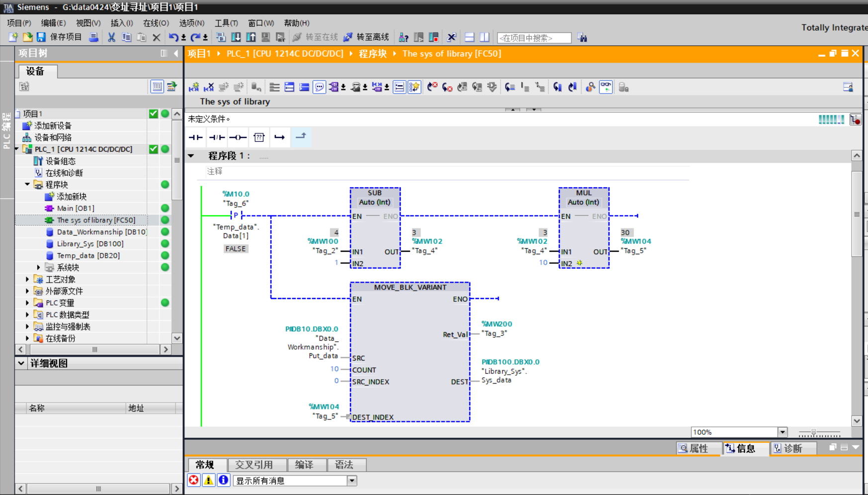Open the message filter dropdown
The image size is (868, 495).
[352, 481]
